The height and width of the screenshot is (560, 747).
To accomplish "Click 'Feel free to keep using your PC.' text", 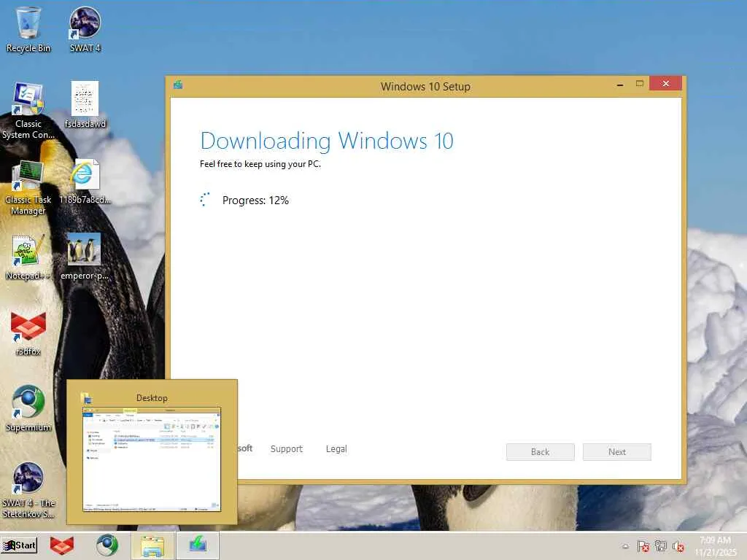I will tap(260, 164).
